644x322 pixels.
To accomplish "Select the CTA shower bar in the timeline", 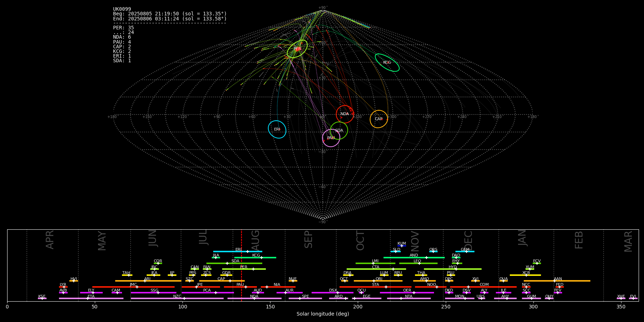I will pyautogui.click(x=376, y=269).
